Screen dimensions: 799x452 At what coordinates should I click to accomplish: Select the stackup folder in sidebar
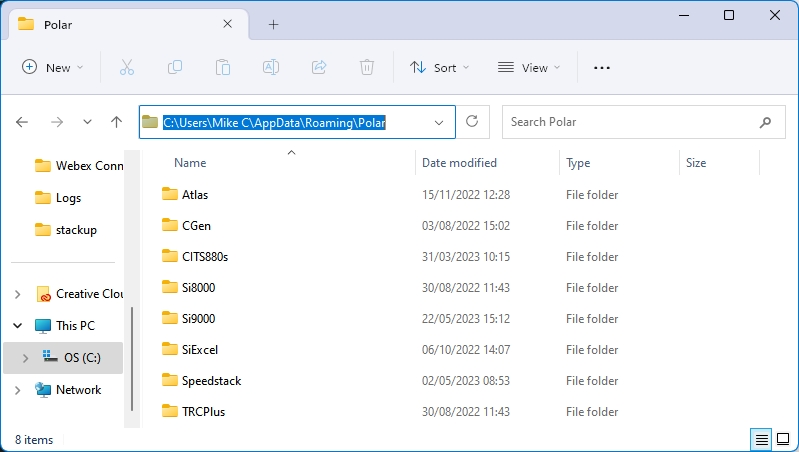coord(66,230)
